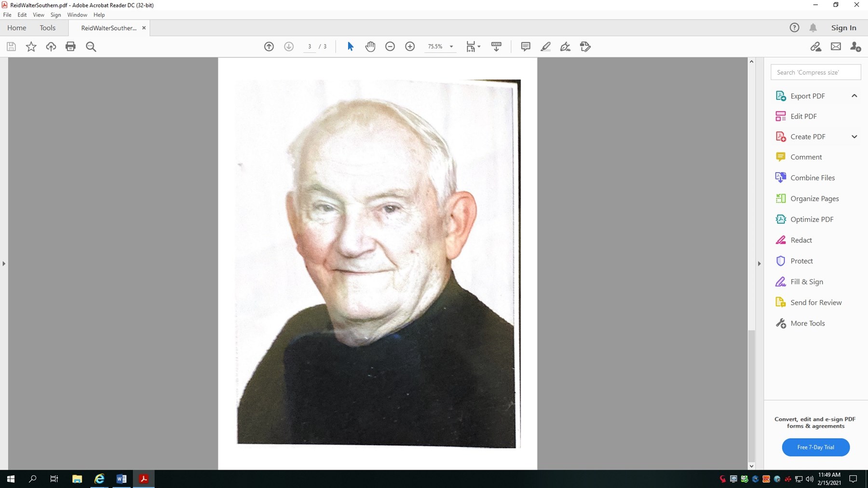Viewport: 868px width, 488px height.
Task: Open the Search Tools field
Action: point(815,72)
